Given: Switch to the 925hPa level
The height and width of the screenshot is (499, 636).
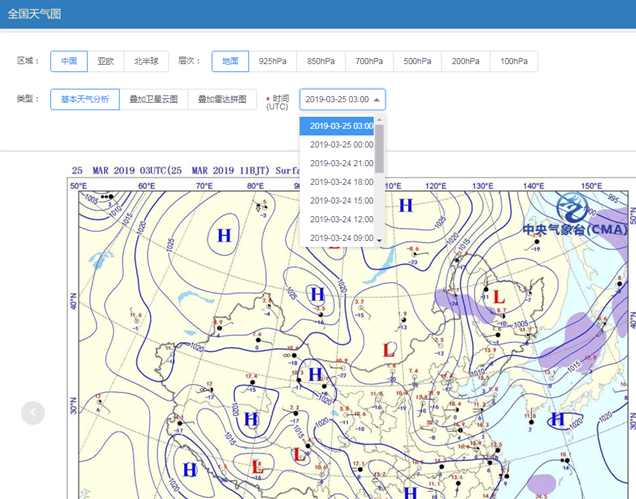Looking at the screenshot, I should pyautogui.click(x=272, y=61).
